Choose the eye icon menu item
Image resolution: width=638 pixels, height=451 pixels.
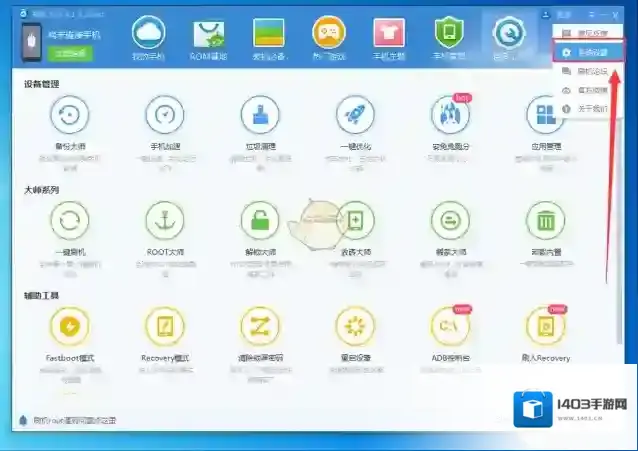click(588, 90)
